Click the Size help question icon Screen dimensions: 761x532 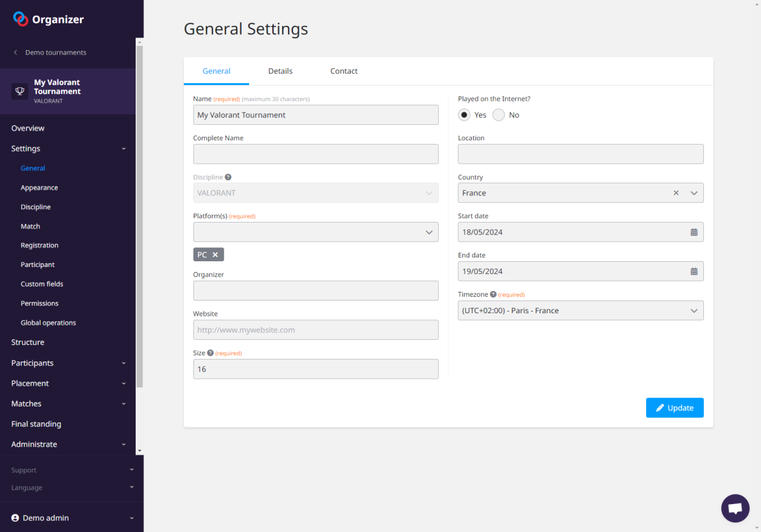(x=211, y=353)
